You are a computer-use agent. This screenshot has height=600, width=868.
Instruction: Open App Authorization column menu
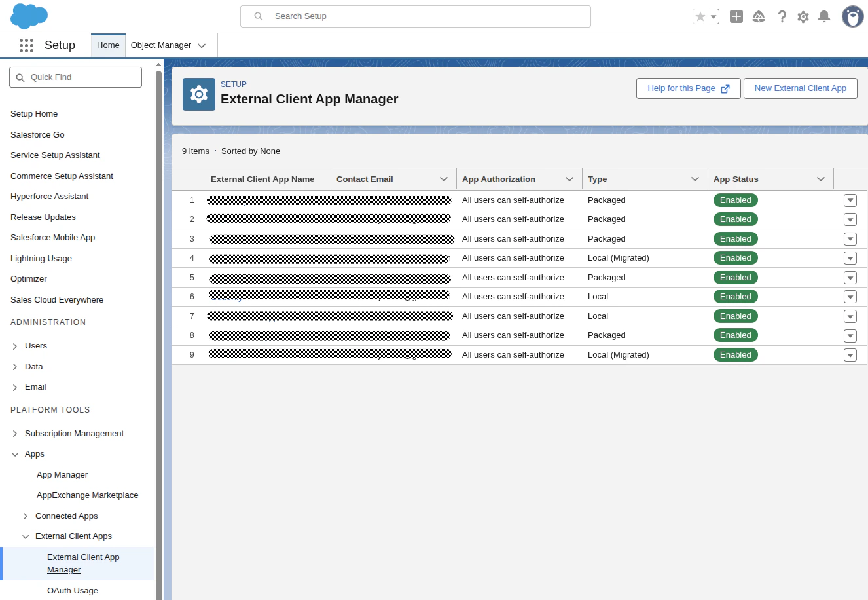(570, 179)
